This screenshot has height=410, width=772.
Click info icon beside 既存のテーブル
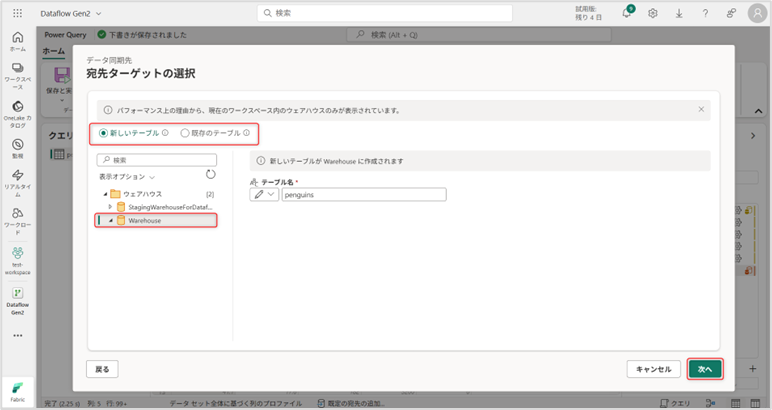pyautogui.click(x=247, y=133)
